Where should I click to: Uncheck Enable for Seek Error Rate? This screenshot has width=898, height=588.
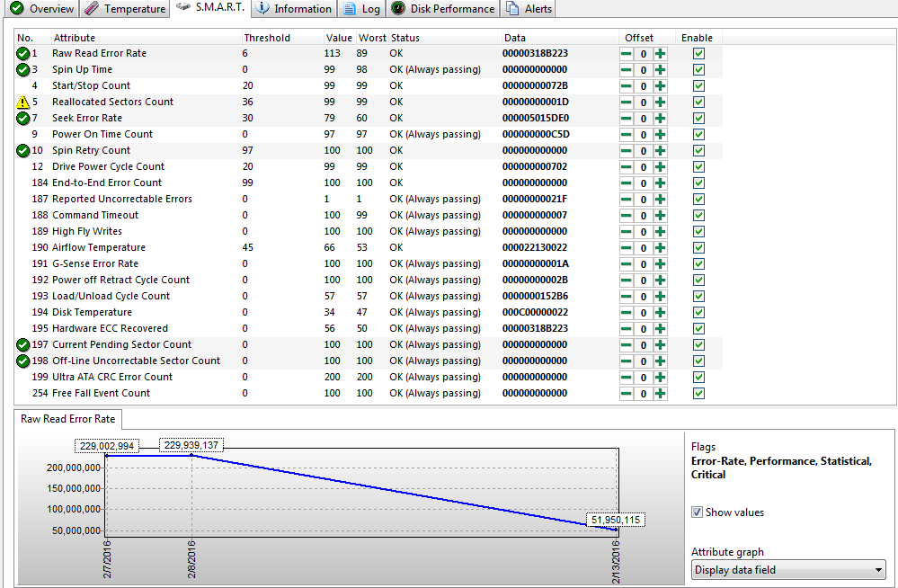tap(698, 118)
